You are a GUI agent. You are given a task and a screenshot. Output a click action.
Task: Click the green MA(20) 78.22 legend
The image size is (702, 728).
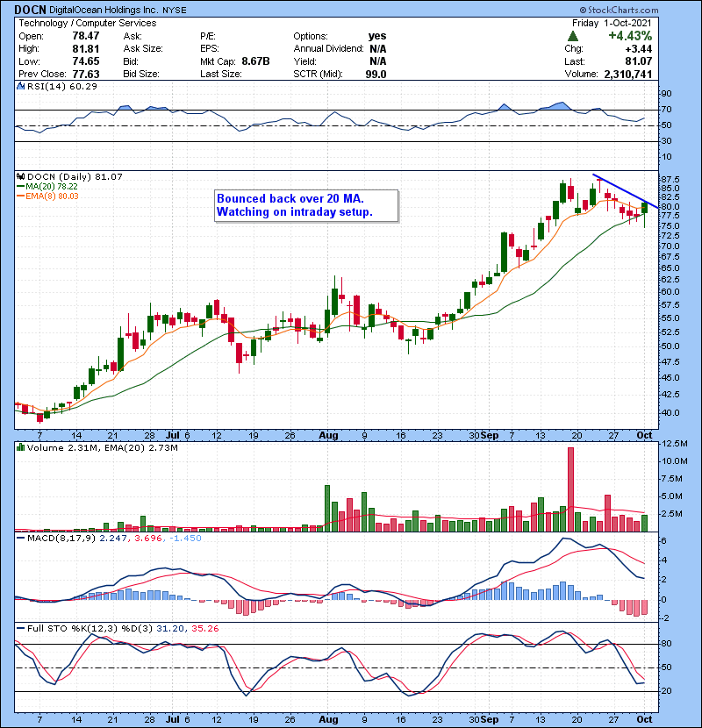click(47, 186)
